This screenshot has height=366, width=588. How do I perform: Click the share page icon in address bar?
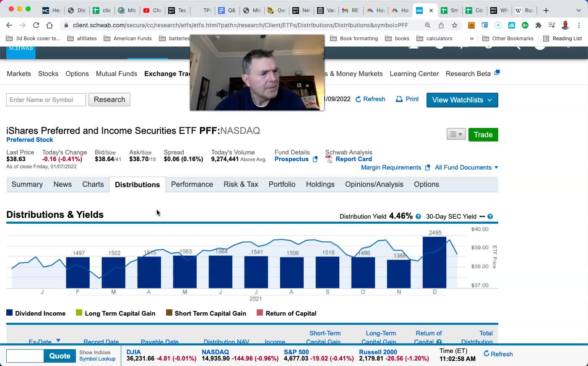coord(441,25)
